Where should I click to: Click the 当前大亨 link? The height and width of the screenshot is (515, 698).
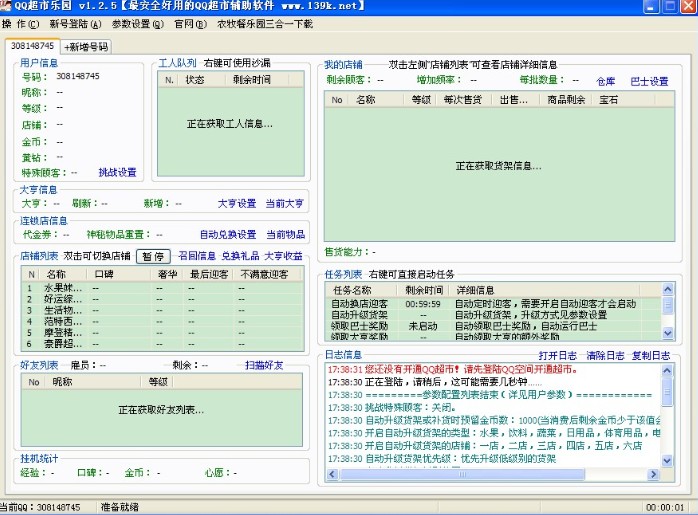[x=284, y=203]
